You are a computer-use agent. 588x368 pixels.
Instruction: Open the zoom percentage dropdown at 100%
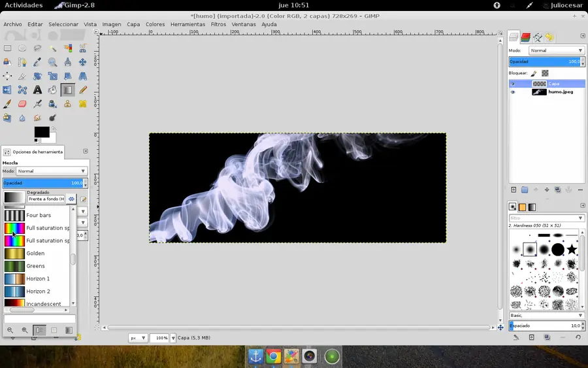(173, 338)
